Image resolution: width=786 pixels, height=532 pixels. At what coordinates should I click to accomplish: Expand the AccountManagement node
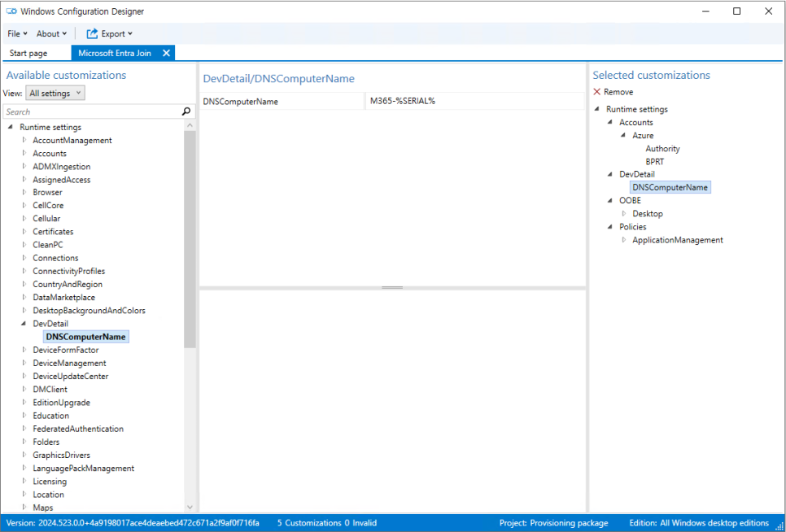pos(24,140)
